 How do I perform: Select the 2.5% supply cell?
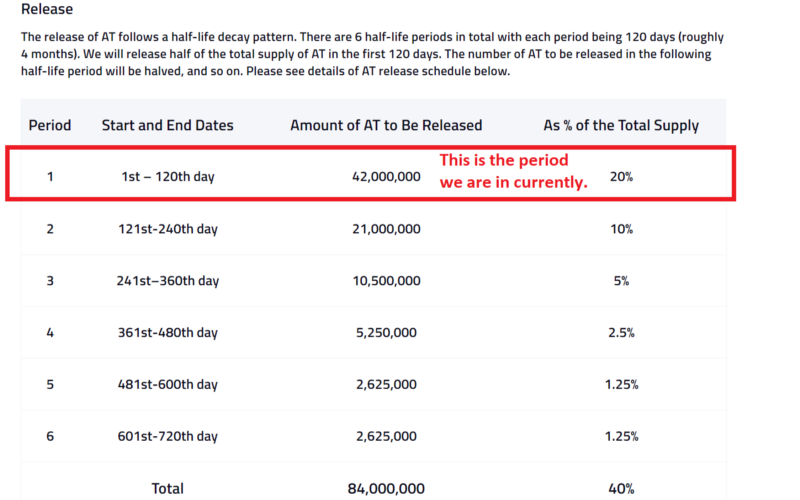pyautogui.click(x=621, y=333)
